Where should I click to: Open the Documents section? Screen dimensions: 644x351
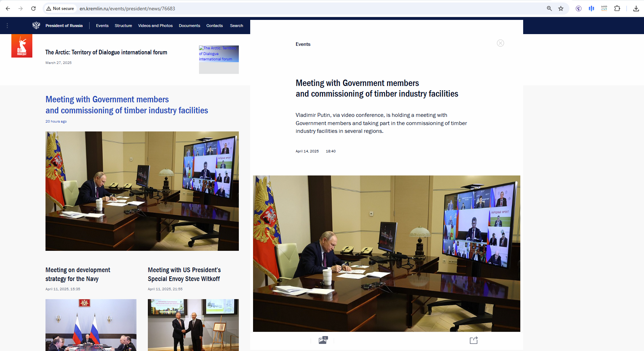189,26
